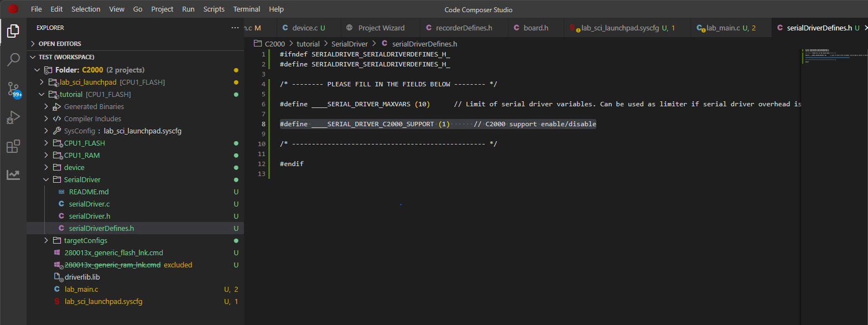Open the Terminal menu
Screen dimensions: 868x325
(246, 9)
